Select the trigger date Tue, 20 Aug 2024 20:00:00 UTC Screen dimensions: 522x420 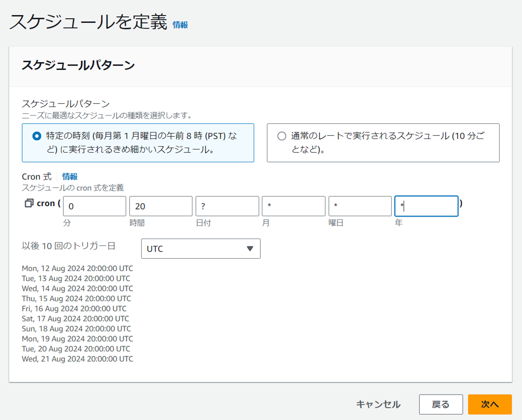[x=76, y=349]
